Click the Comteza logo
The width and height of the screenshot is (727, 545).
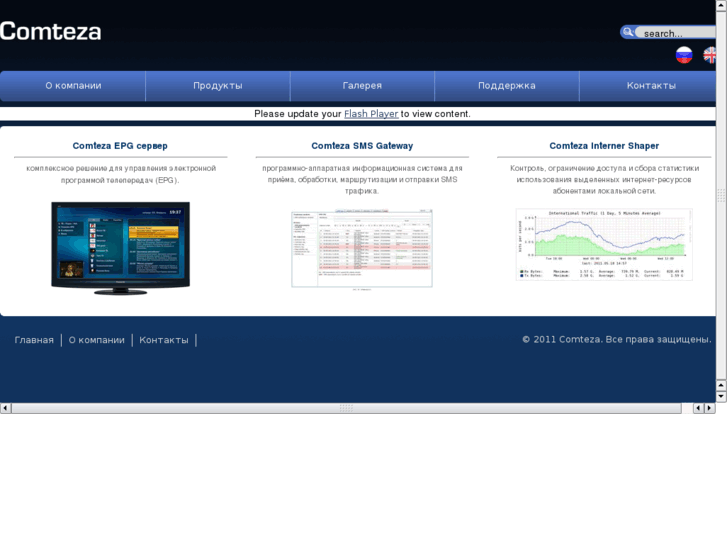point(51,32)
